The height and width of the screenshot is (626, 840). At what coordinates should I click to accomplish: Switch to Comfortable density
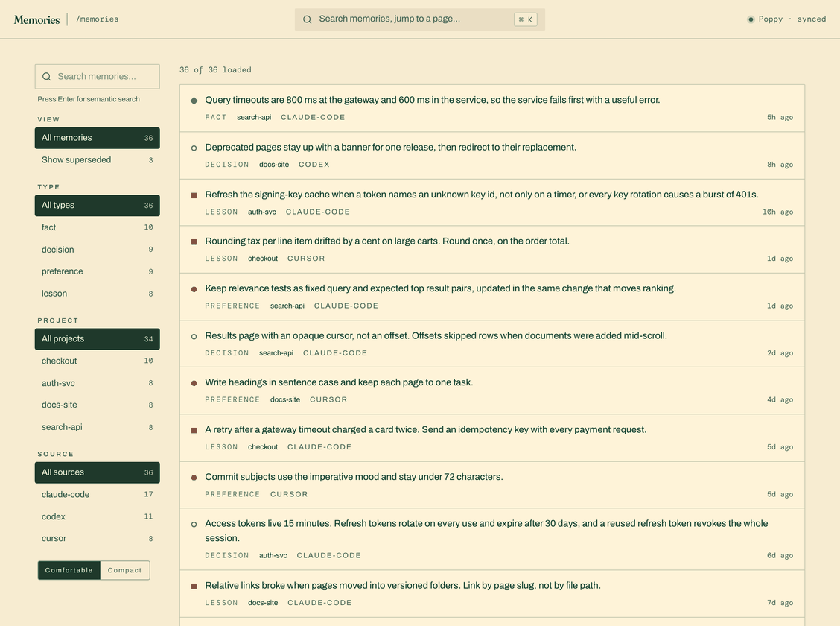coord(69,570)
